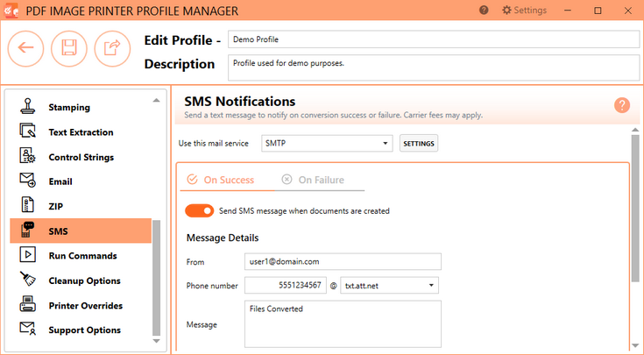
Task: Click the Email envelope icon
Action: (27, 181)
